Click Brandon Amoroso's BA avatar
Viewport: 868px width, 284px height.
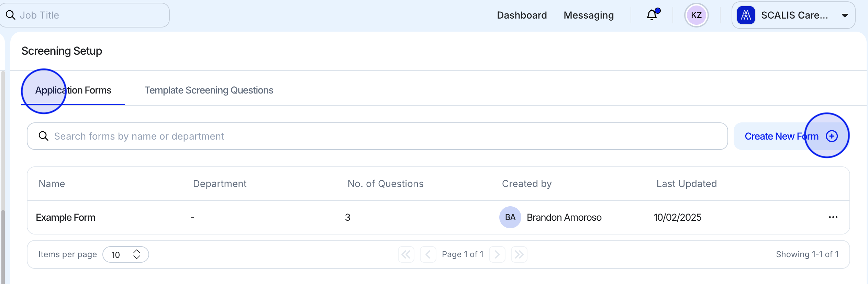[510, 217]
